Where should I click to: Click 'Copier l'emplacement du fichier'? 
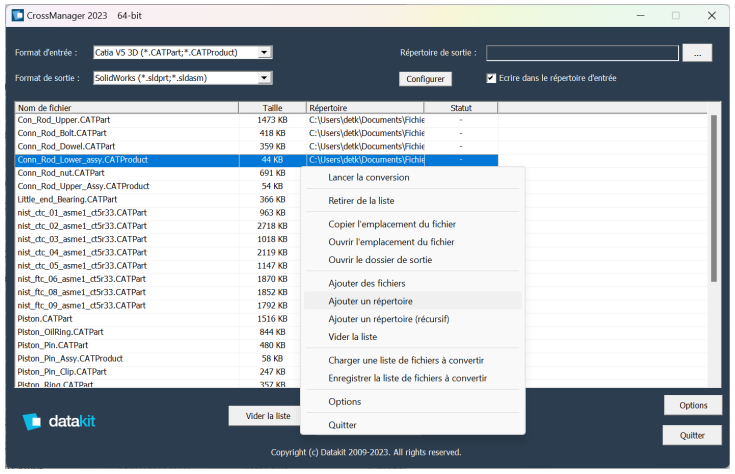click(412, 224)
